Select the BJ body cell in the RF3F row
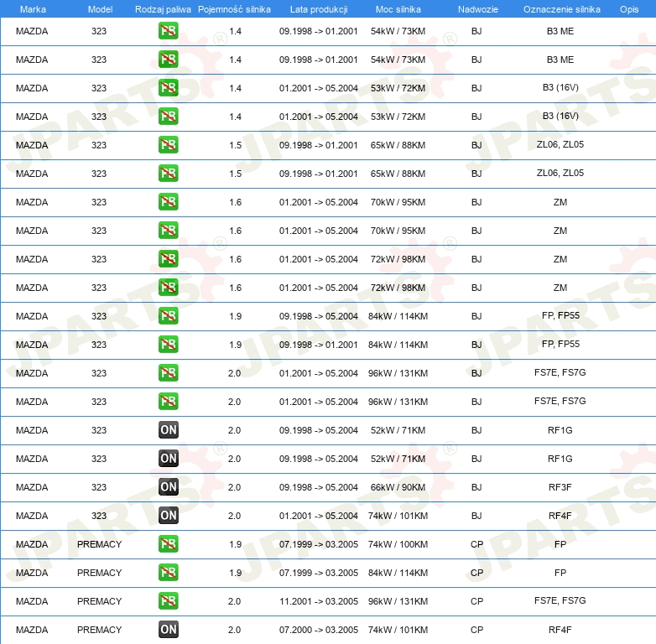Viewport: 656px width, 644px height. click(476, 487)
